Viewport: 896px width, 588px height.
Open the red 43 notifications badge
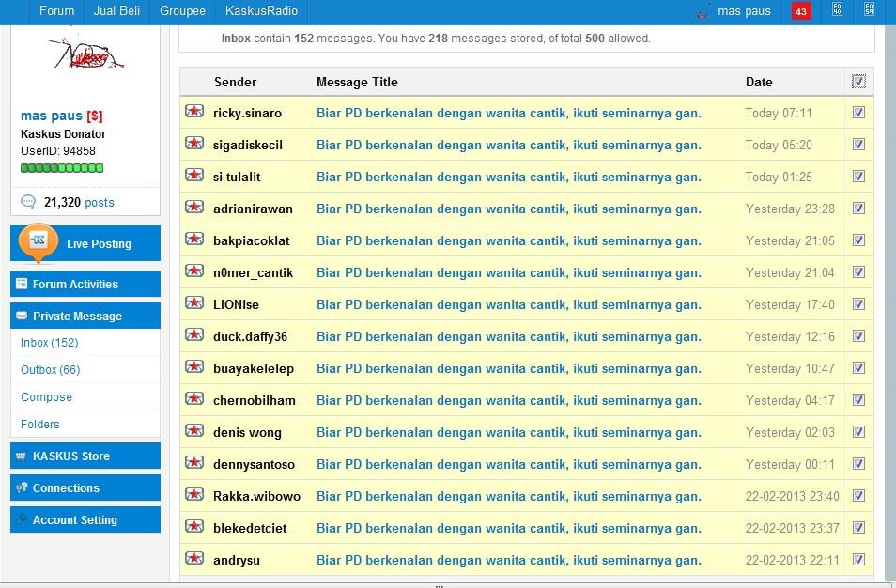(800, 11)
